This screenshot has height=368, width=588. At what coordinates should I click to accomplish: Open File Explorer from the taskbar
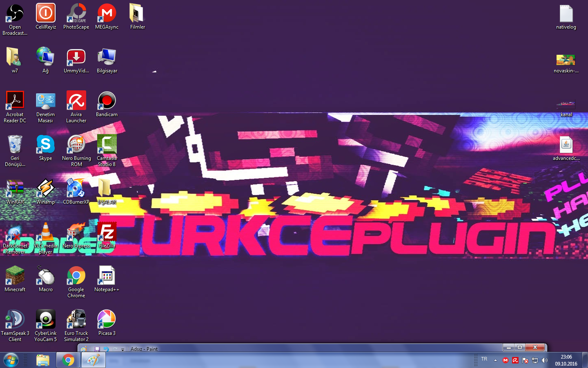[x=42, y=360]
